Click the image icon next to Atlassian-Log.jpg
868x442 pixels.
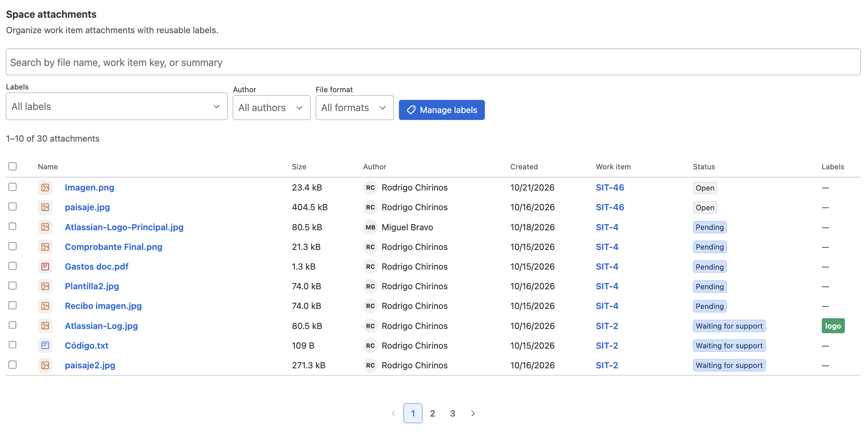point(45,326)
